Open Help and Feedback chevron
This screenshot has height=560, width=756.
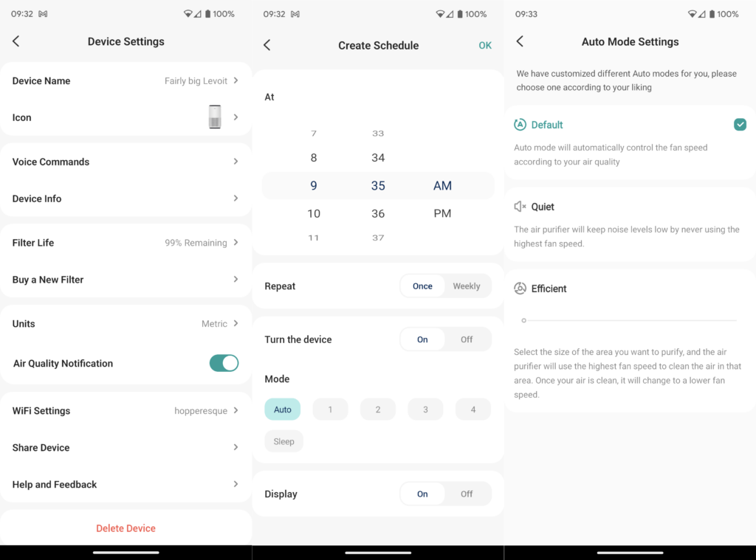point(236,484)
